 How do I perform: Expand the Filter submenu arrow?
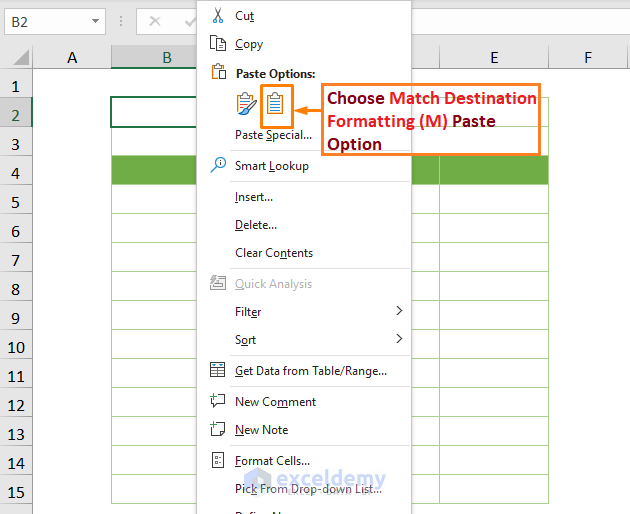399,310
